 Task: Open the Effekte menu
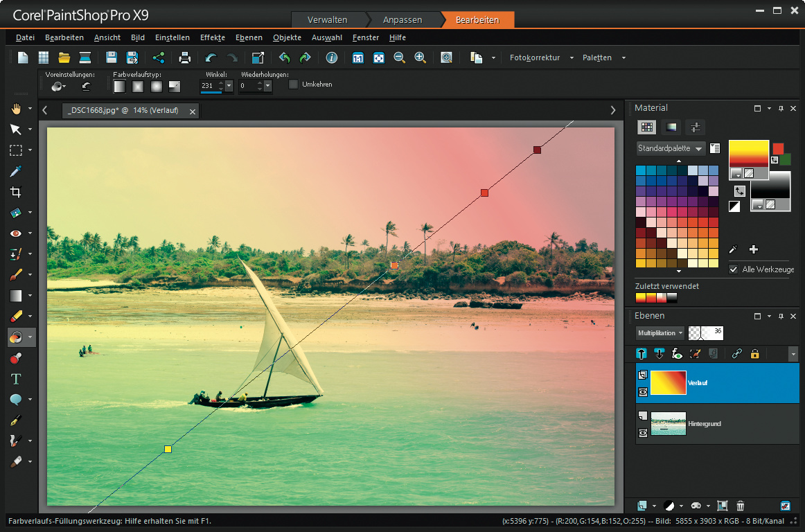[x=212, y=37]
